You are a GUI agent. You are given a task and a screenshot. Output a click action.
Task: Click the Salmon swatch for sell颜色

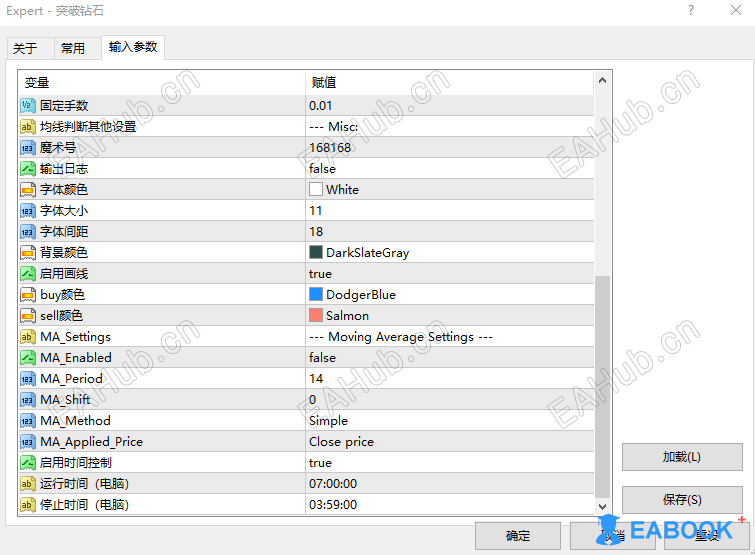coord(316,315)
